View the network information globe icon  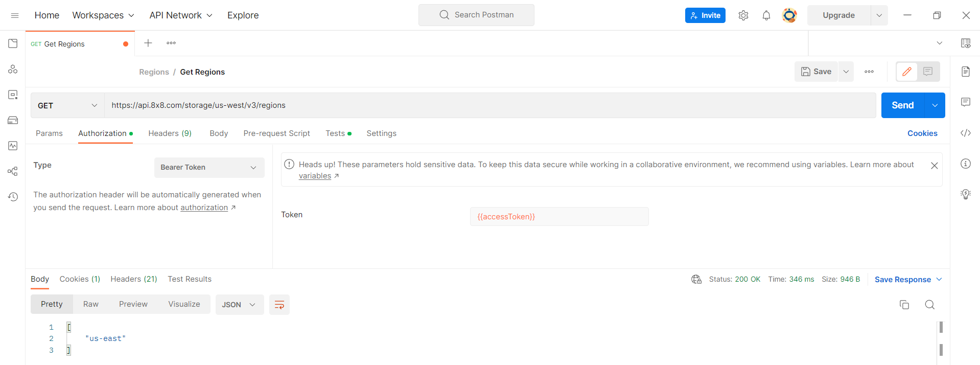point(696,279)
